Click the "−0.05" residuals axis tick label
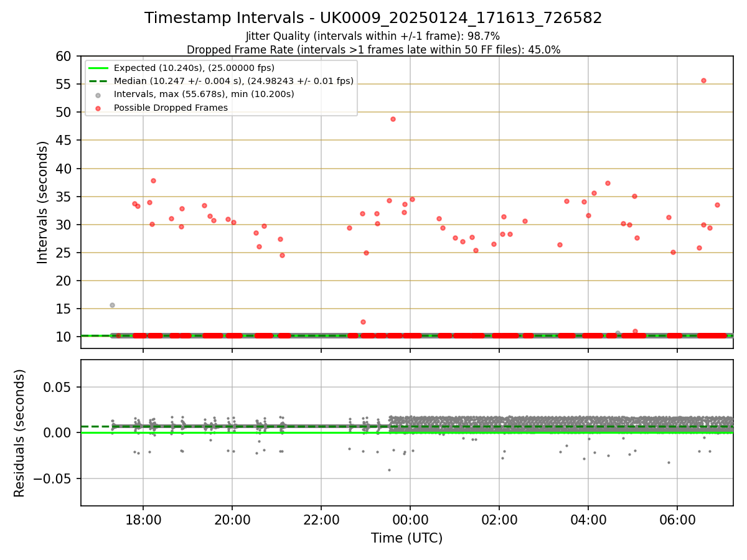Image resolution: width=747 pixels, height=560 pixels. tap(54, 479)
